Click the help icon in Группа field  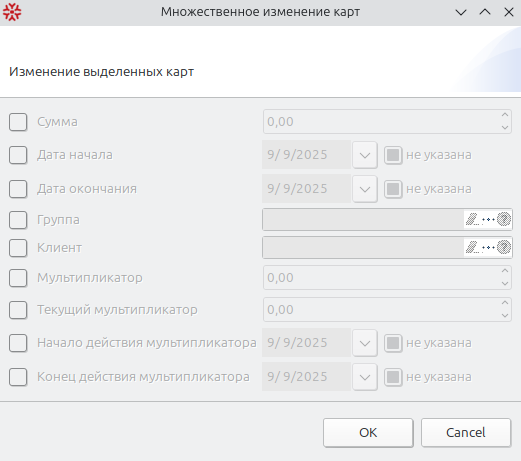pos(504,219)
